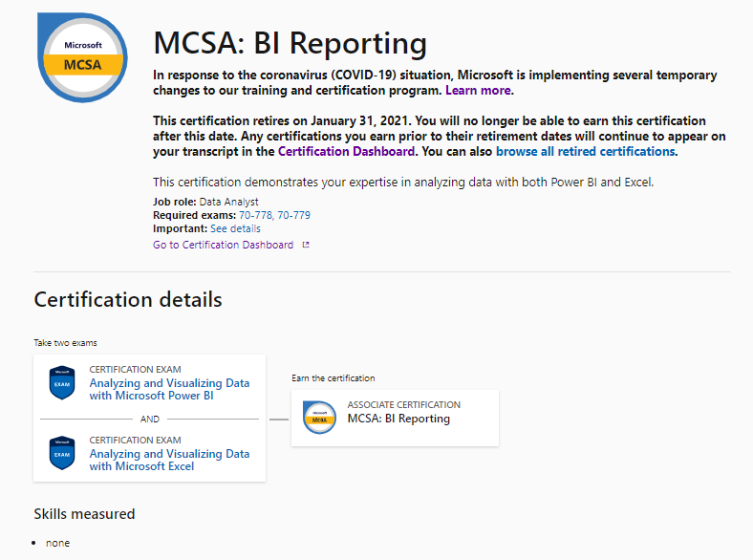Click the 'none' bullet under Skills measured
This screenshot has height=560, width=753.
(57, 543)
